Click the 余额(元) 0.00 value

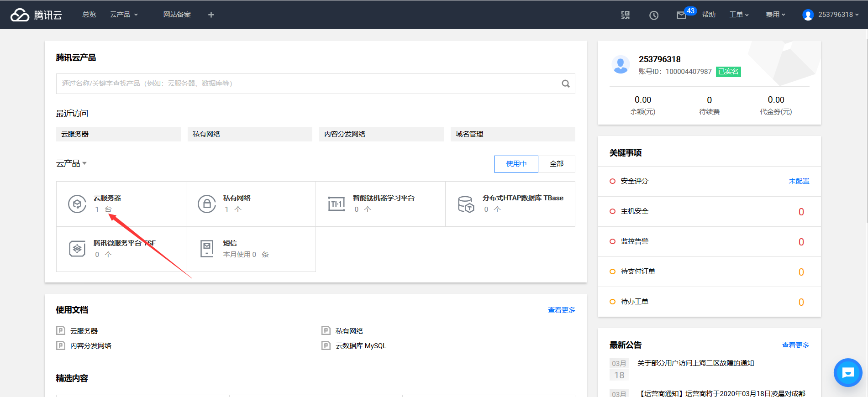tap(643, 100)
